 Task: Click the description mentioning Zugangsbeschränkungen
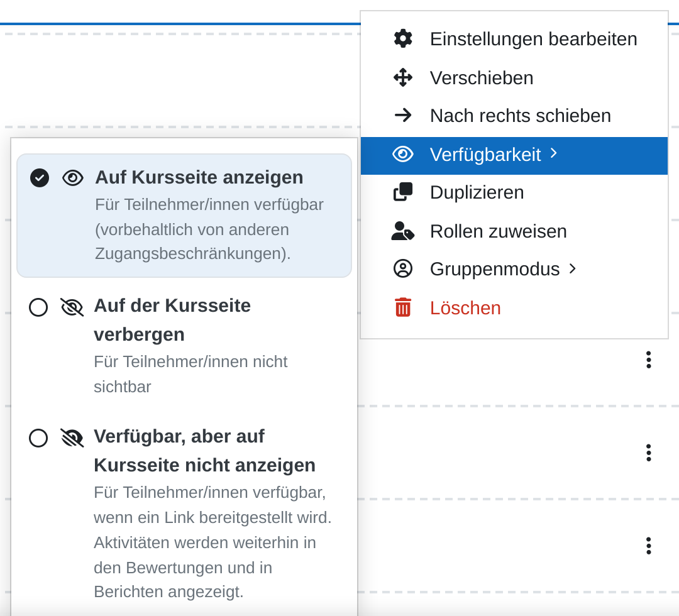(209, 229)
